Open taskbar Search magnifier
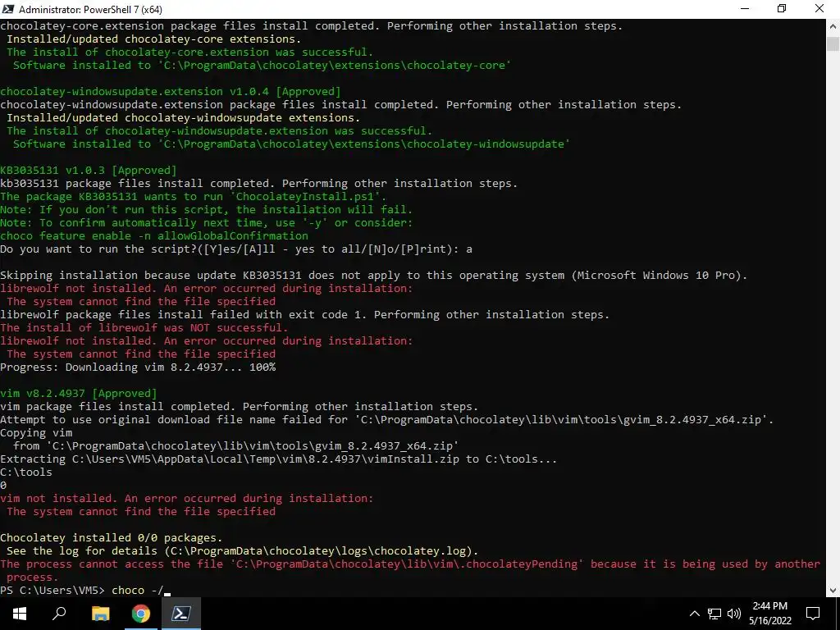This screenshot has width=840, height=630. 59,614
